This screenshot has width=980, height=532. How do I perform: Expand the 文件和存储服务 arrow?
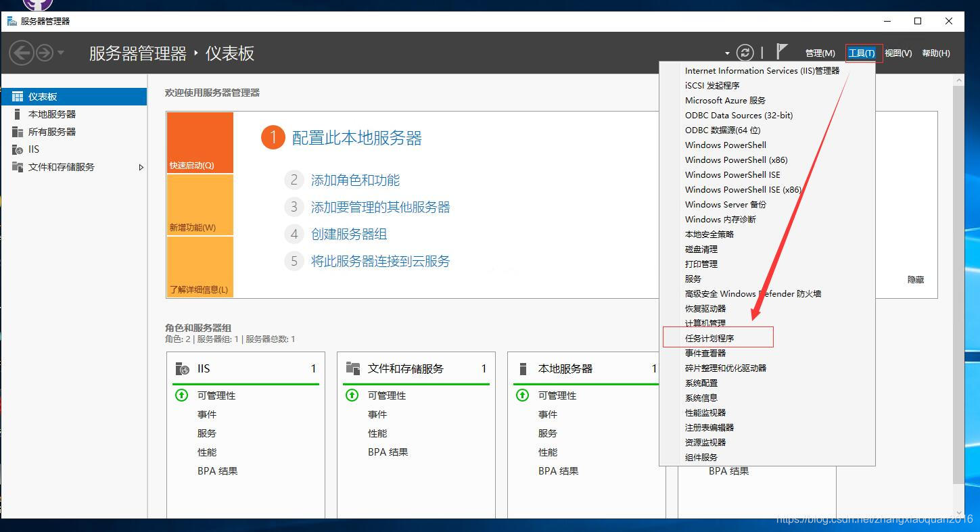[141, 167]
